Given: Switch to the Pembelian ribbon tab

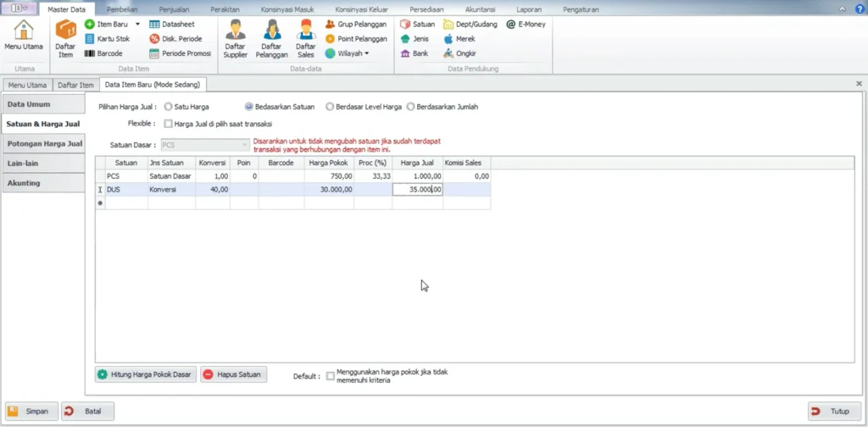Looking at the screenshot, I should [123, 9].
